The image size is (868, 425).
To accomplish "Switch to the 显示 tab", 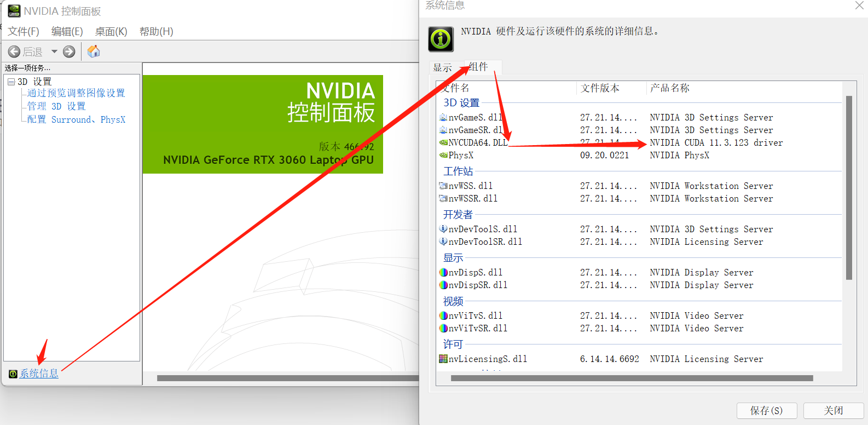I will (x=442, y=67).
